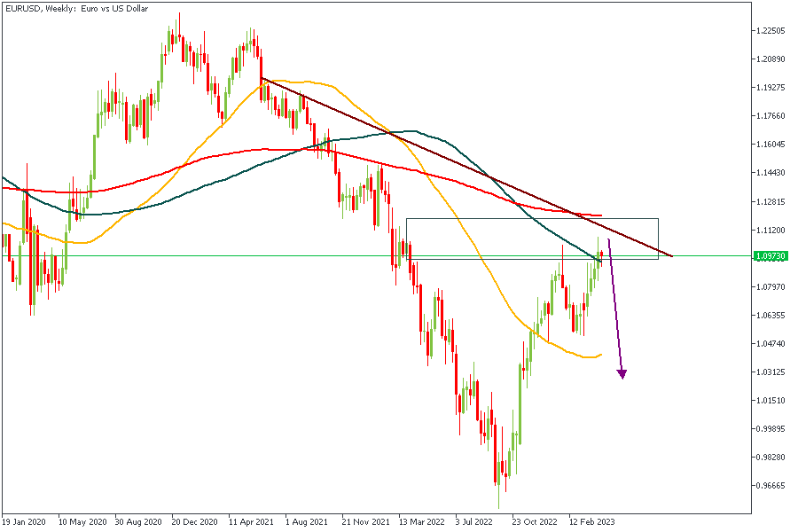Click price axis value 1.17660

[770, 116]
